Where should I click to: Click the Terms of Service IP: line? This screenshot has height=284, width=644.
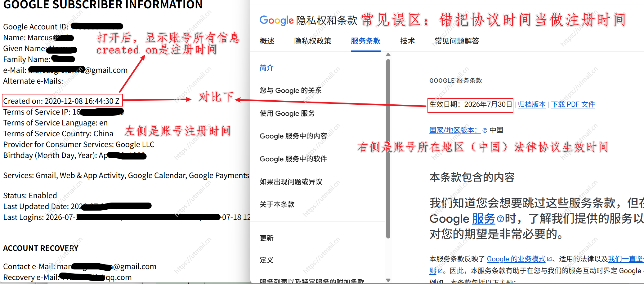point(63,112)
